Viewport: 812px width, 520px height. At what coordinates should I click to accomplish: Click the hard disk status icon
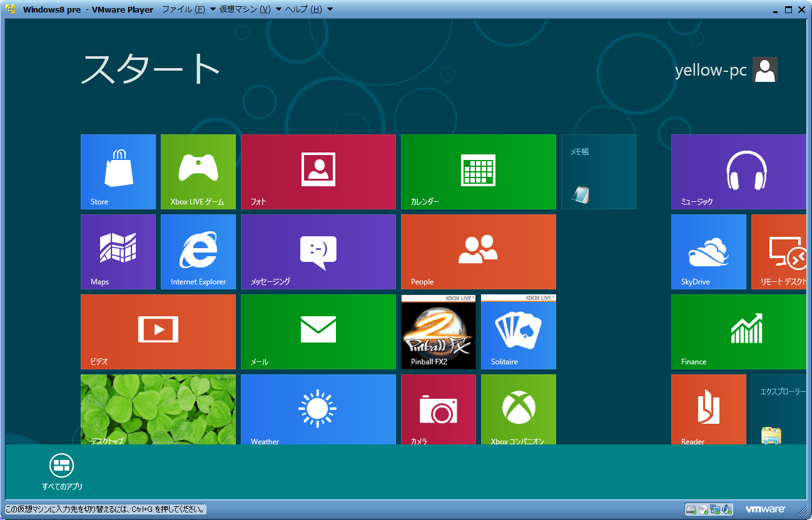[x=691, y=509]
